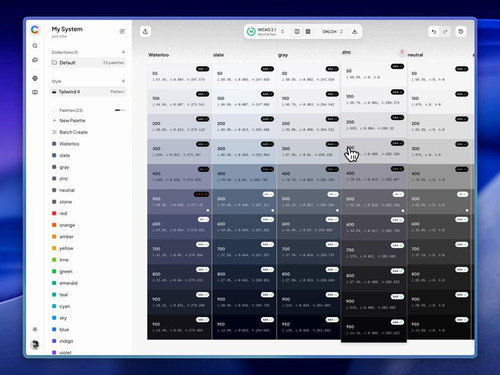500x375 pixels.
Task: Delete the zinc palette with the red trash icon
Action: (402, 52)
